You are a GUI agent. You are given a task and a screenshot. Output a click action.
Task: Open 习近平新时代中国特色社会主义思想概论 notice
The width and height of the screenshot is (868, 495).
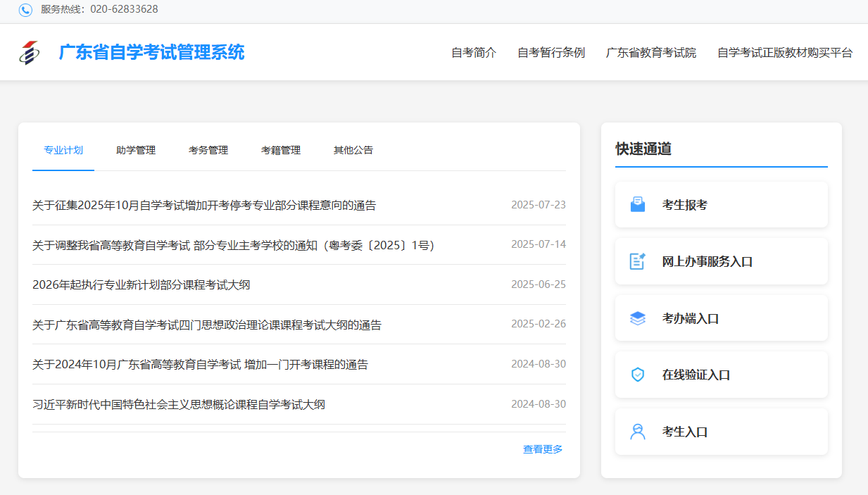[x=179, y=405]
